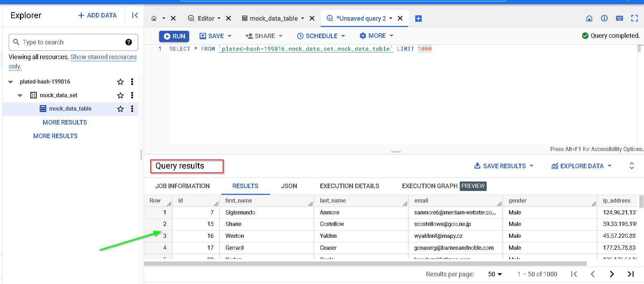Click the vertical results scrollbar
Screen dimensions: 644x284
coord(642,201)
